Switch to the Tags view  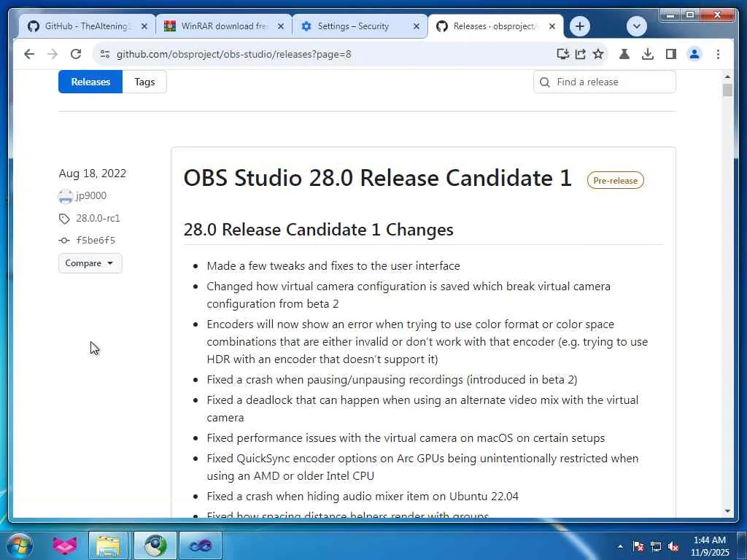[144, 82]
